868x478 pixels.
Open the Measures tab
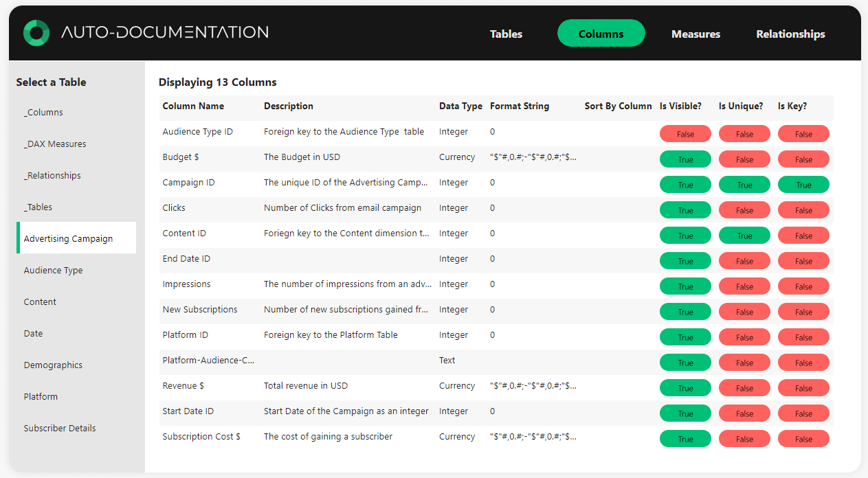(x=695, y=34)
